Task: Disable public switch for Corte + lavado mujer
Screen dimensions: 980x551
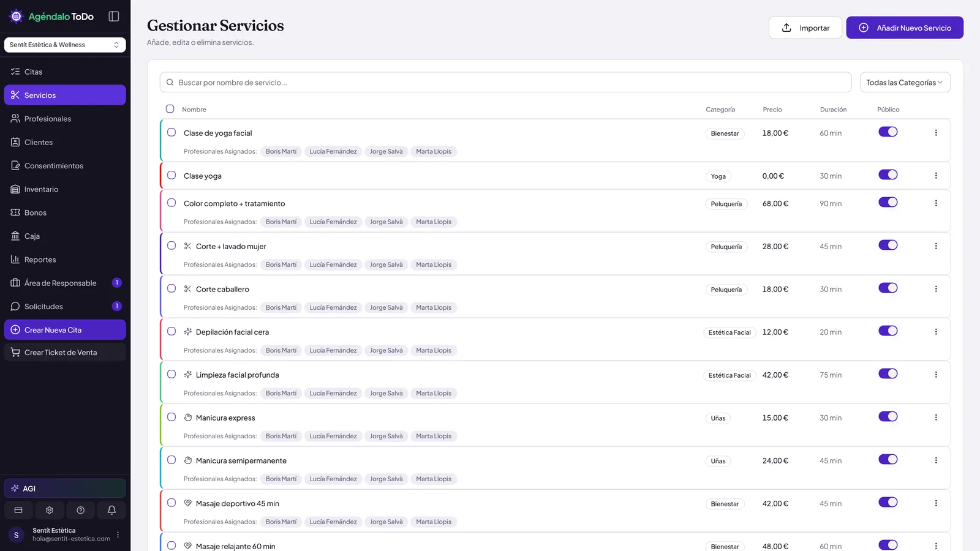Action: tap(888, 246)
